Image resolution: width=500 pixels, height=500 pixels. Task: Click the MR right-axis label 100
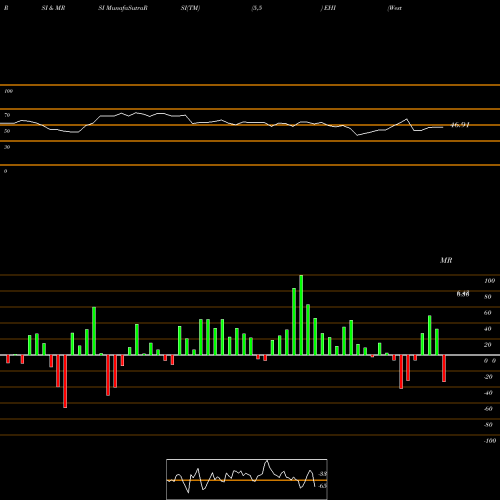pos(490,281)
